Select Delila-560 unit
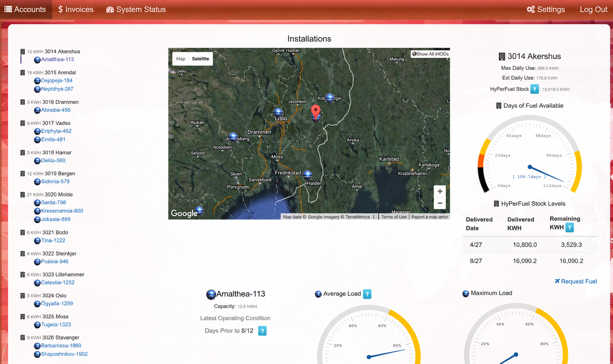 point(53,160)
